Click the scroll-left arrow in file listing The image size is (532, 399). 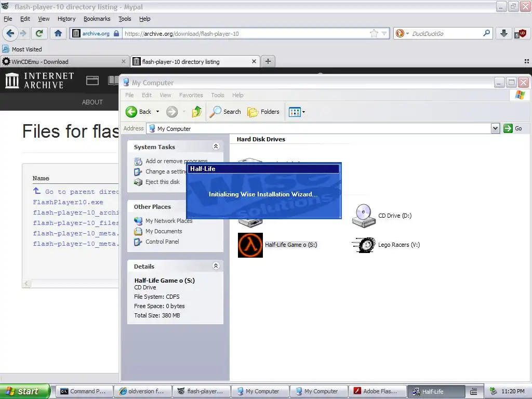(x=26, y=283)
